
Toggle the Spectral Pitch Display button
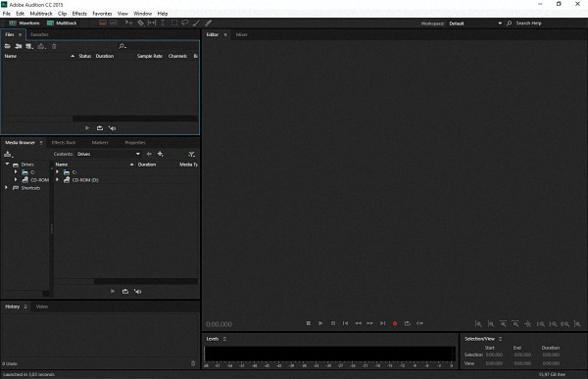pos(114,23)
